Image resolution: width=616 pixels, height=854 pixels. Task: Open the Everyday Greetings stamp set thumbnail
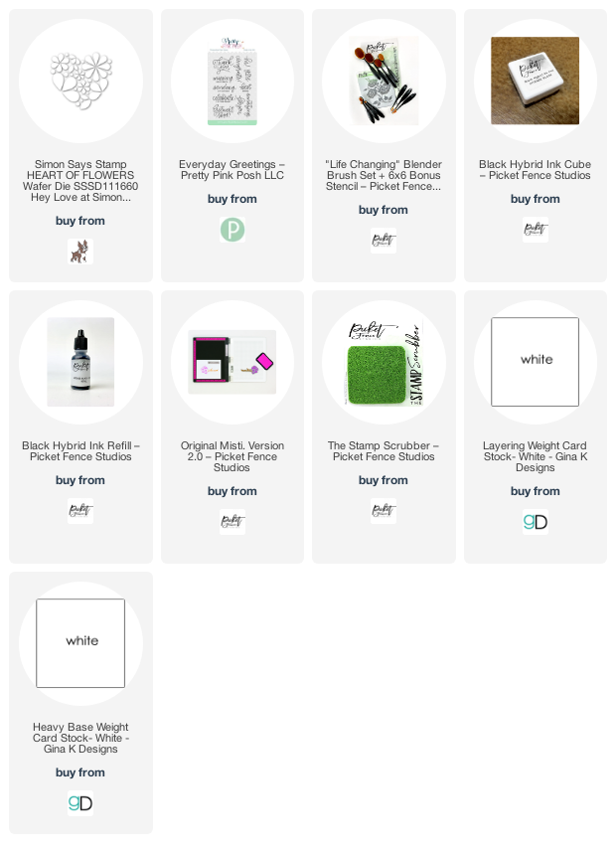[232, 81]
